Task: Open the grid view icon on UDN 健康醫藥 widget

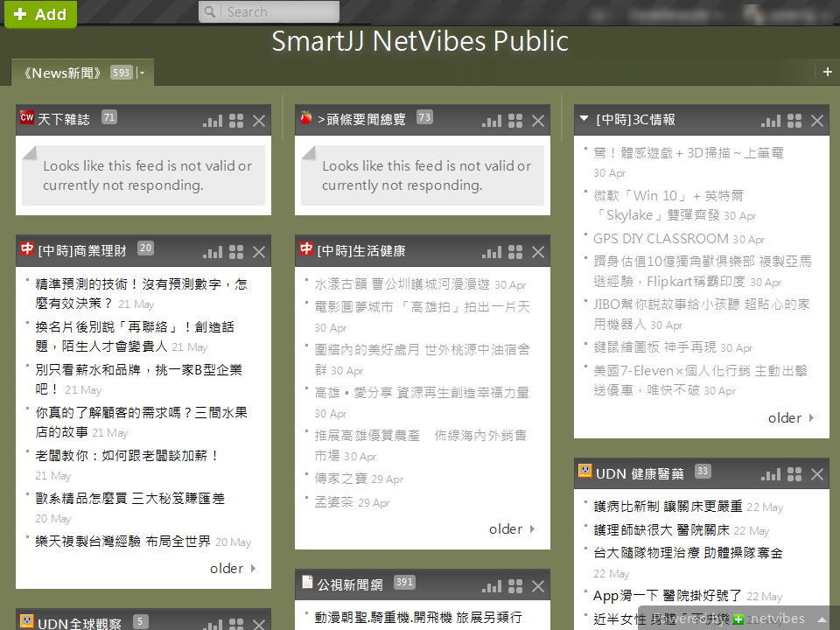Action: click(x=794, y=474)
